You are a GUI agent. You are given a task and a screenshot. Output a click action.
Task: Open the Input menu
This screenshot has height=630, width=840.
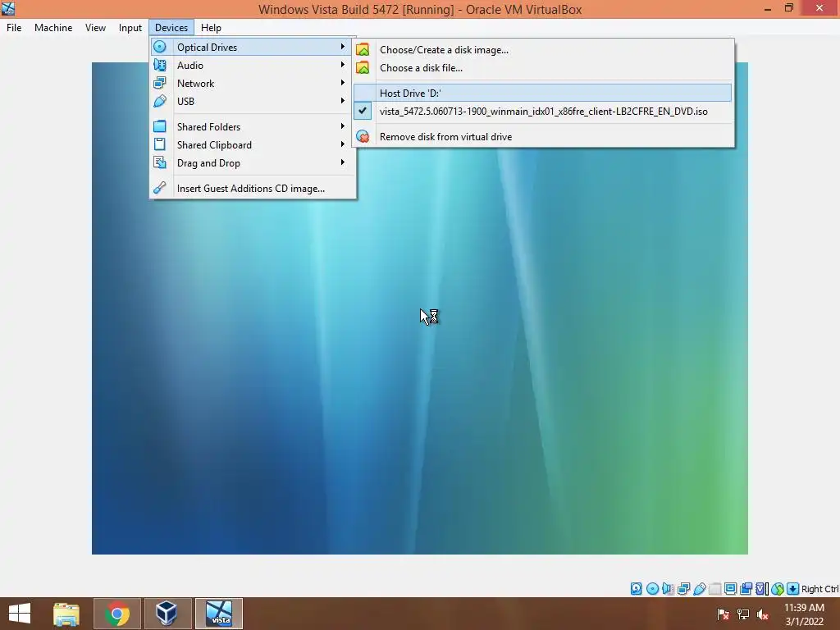(130, 28)
